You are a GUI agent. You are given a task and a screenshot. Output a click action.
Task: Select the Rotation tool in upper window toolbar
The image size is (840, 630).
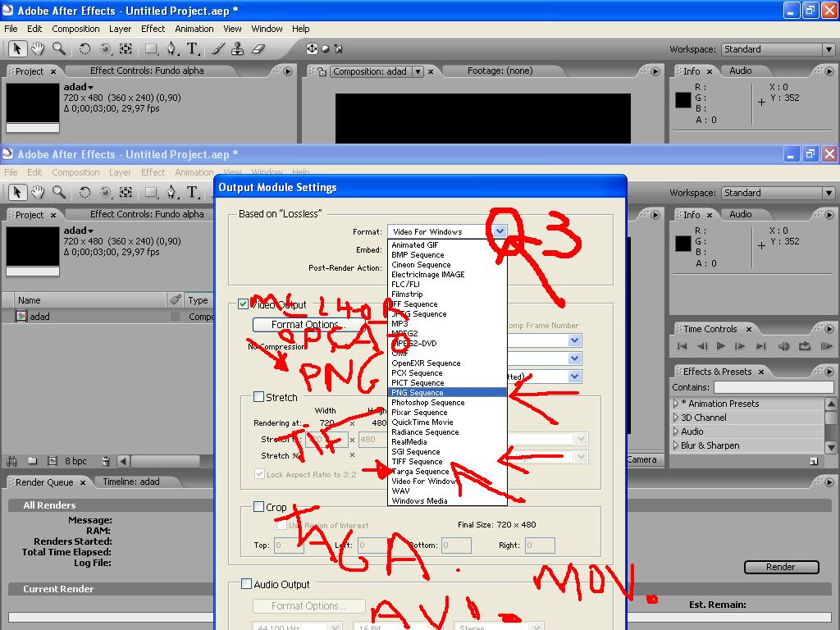click(84, 48)
